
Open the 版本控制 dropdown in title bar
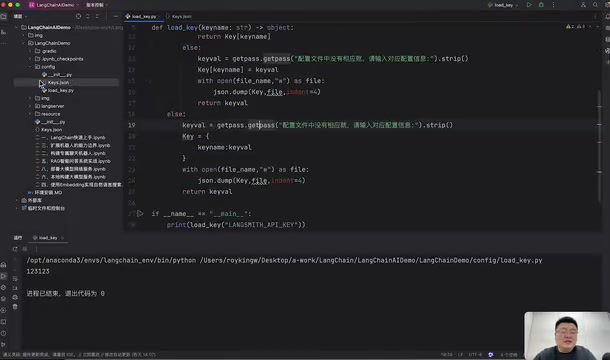coord(97,5)
